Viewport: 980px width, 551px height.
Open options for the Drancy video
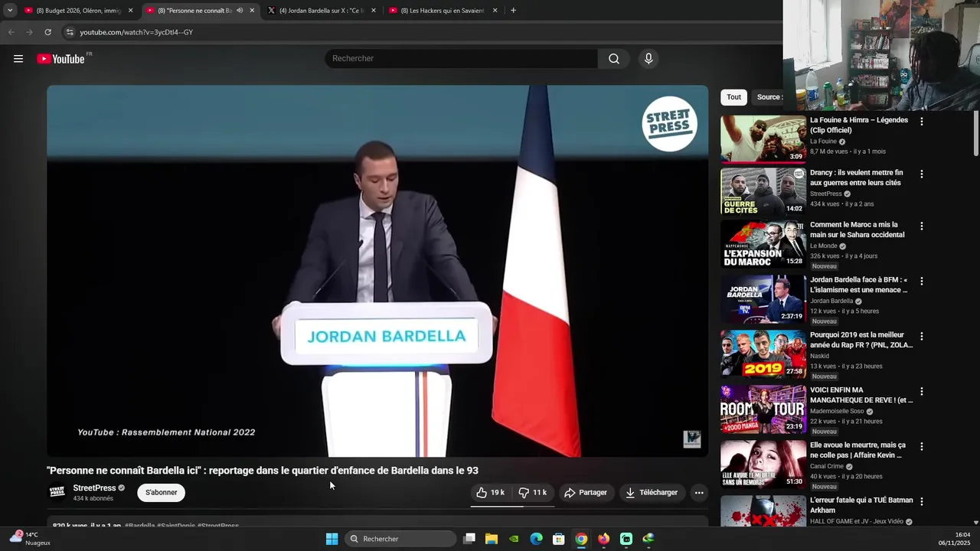921,174
